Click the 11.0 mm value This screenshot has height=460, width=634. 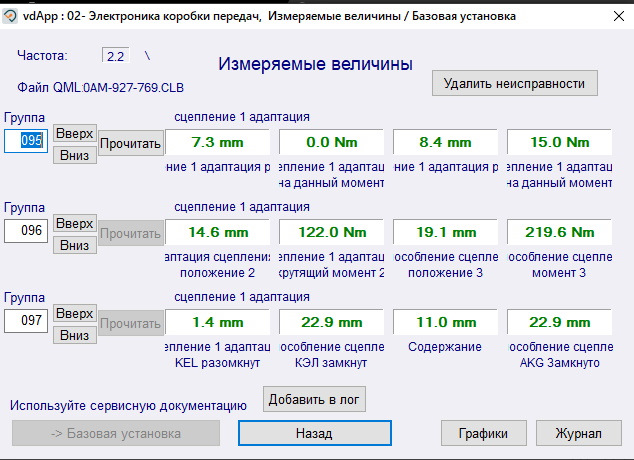445,323
